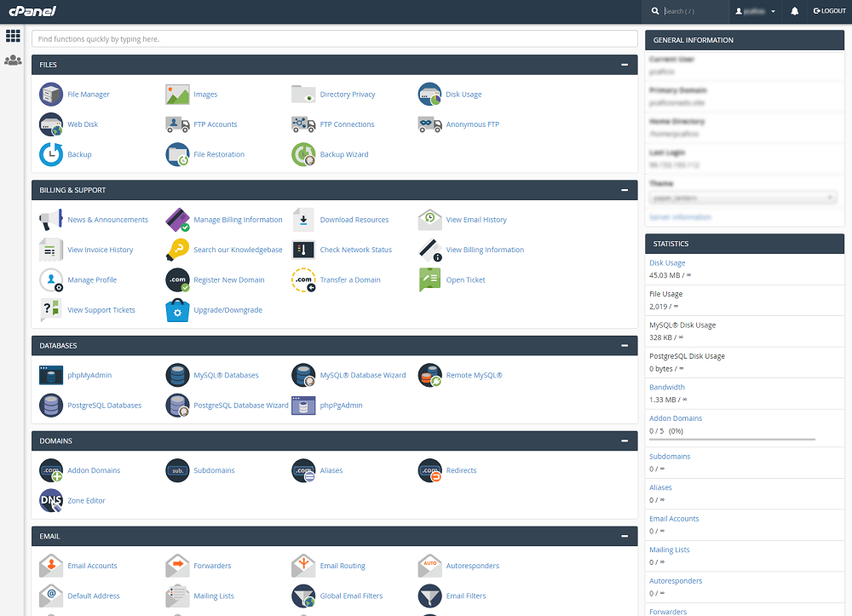Screen dimensions: 852x616
Task: Click the Forwarders envelope icon
Action: coord(177,566)
